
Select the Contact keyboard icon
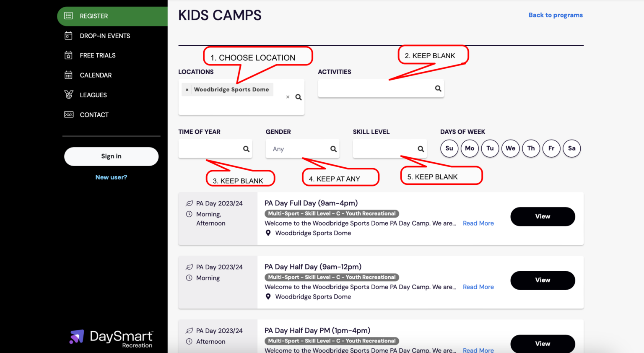pos(68,114)
